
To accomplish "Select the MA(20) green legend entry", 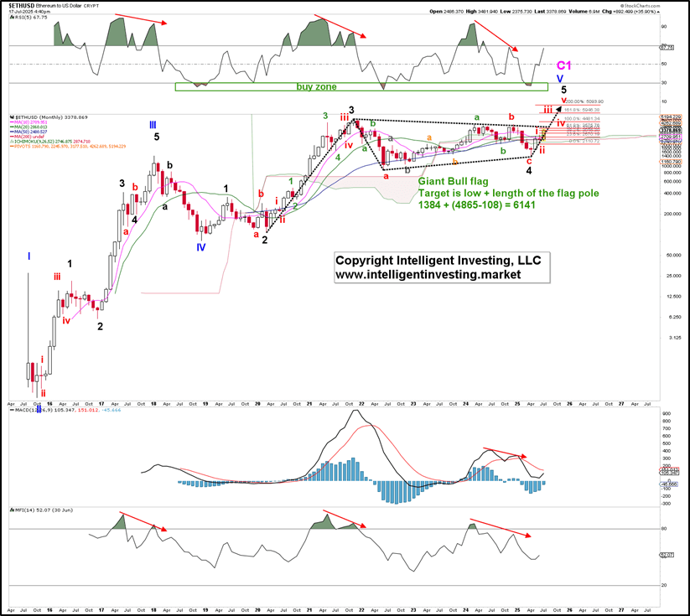I will click(28, 127).
